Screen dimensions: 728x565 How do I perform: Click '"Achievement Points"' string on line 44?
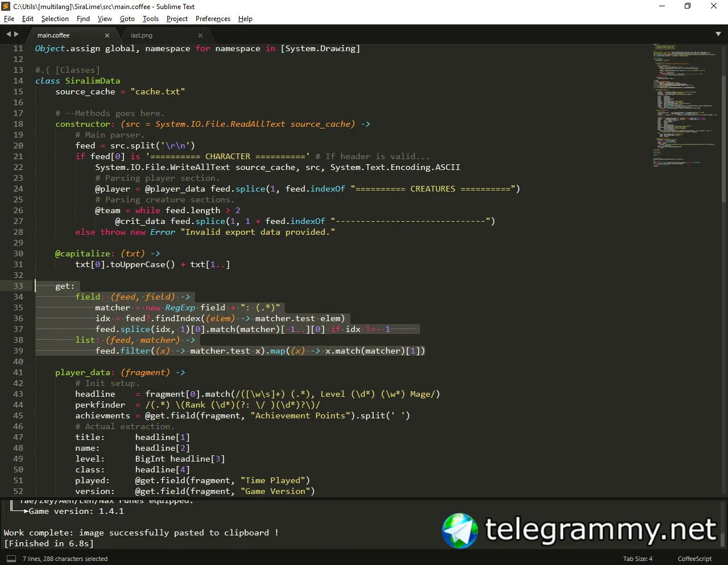tap(300, 416)
